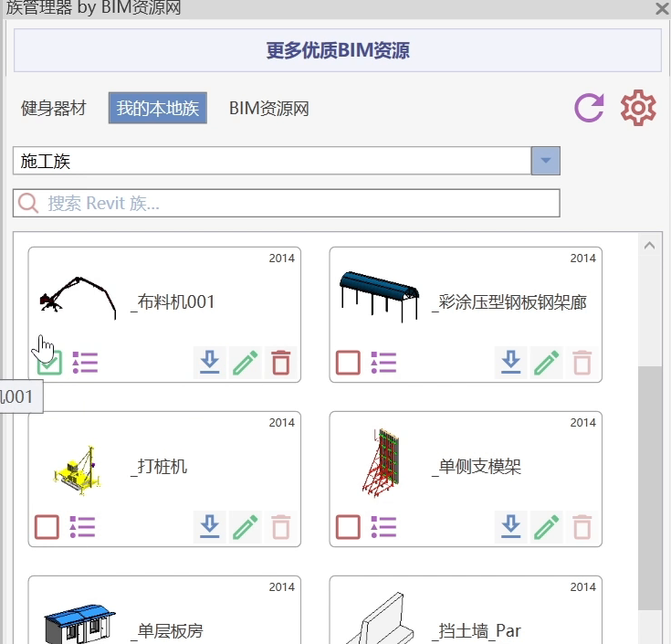Click trash icon on _打桩机 card

[281, 527]
